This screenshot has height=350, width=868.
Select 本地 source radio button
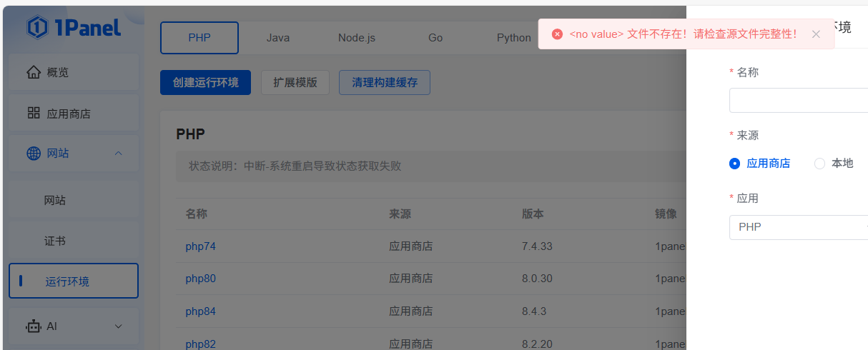819,164
